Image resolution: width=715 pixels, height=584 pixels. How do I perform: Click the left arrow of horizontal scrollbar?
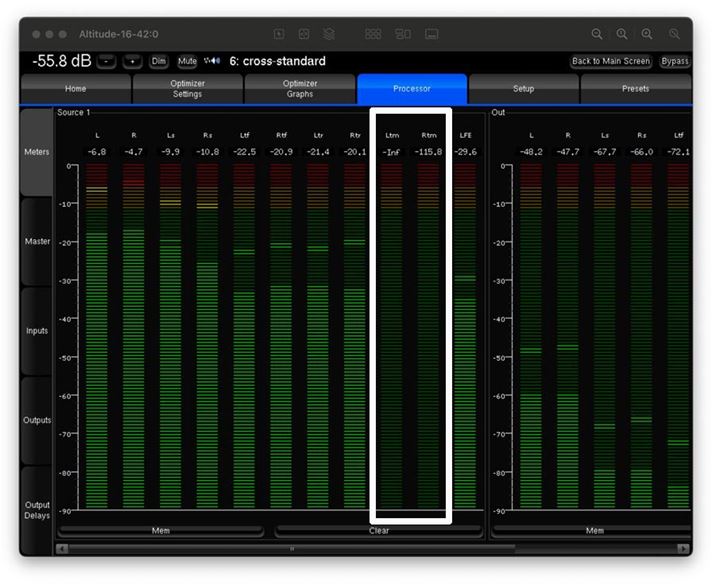tap(62, 548)
